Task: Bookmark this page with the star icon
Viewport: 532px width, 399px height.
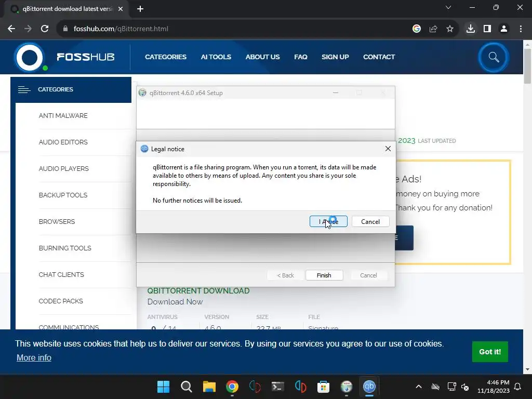Action: click(x=450, y=29)
